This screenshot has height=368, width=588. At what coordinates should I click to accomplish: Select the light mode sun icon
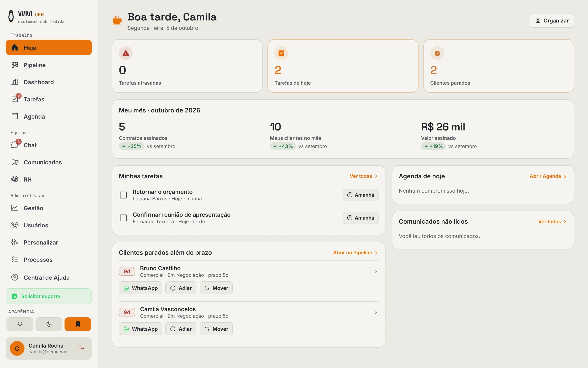coord(20,324)
